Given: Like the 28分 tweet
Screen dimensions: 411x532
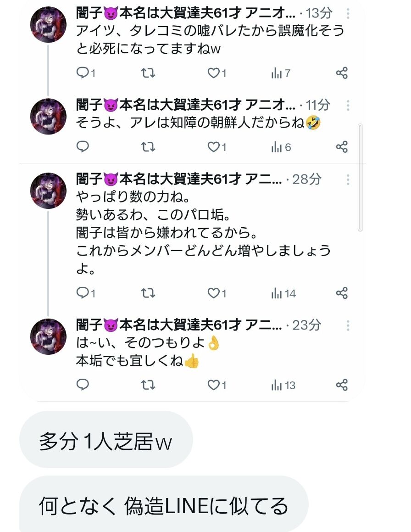Looking at the screenshot, I should click(x=217, y=293).
